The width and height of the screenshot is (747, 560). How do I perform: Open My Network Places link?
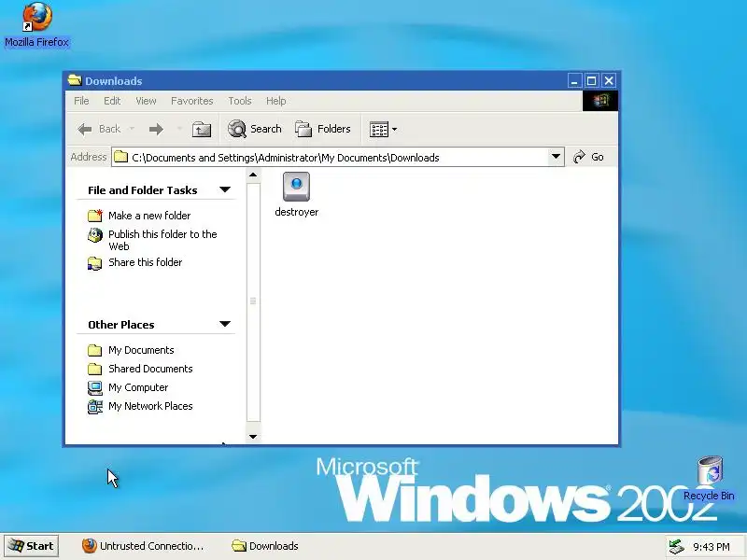(150, 406)
